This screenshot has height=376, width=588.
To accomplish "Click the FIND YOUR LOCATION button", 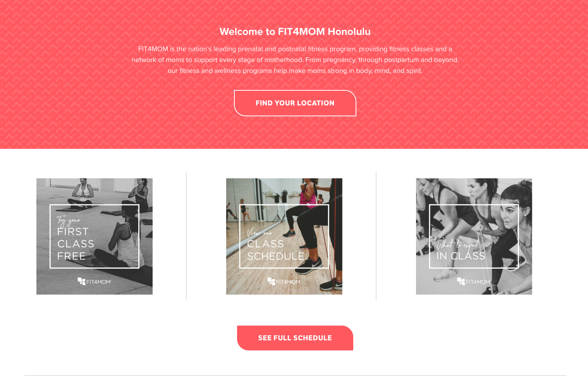I will click(295, 103).
